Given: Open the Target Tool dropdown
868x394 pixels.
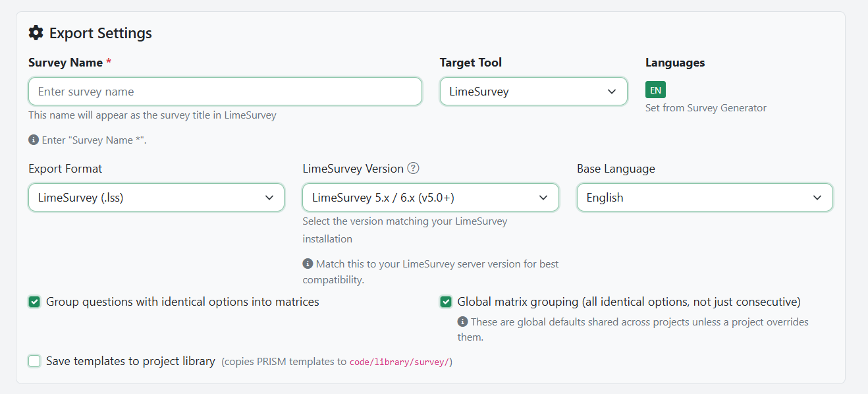Looking at the screenshot, I should (x=533, y=92).
